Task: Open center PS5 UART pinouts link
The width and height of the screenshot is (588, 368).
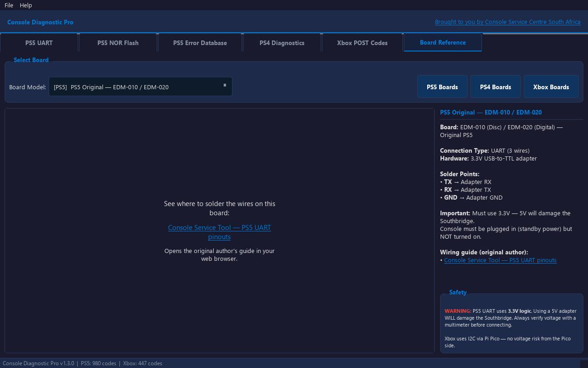Action: (x=220, y=232)
